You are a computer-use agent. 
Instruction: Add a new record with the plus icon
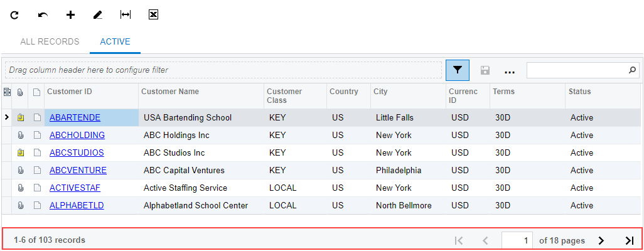click(70, 14)
